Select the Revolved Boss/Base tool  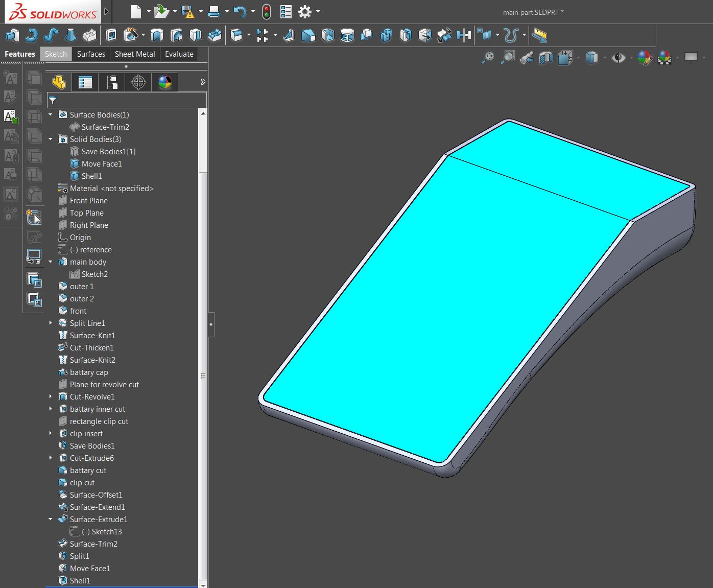coord(32,35)
